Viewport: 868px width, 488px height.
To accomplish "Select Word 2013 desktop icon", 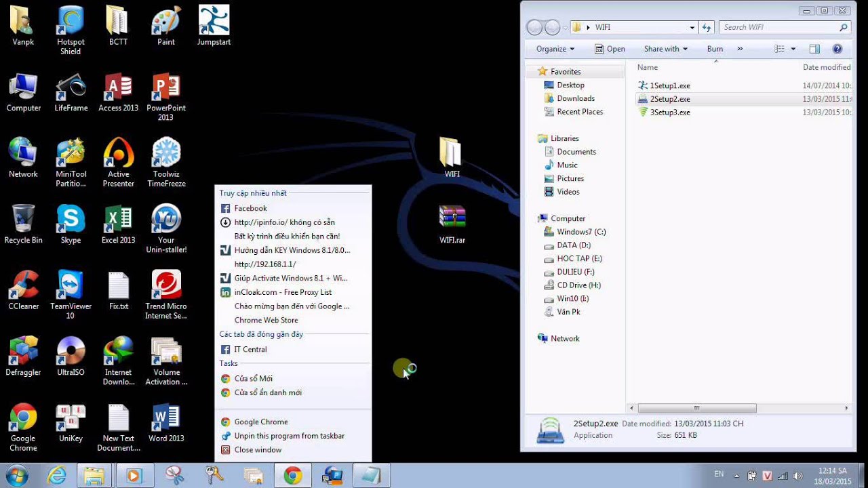I will click(x=166, y=423).
